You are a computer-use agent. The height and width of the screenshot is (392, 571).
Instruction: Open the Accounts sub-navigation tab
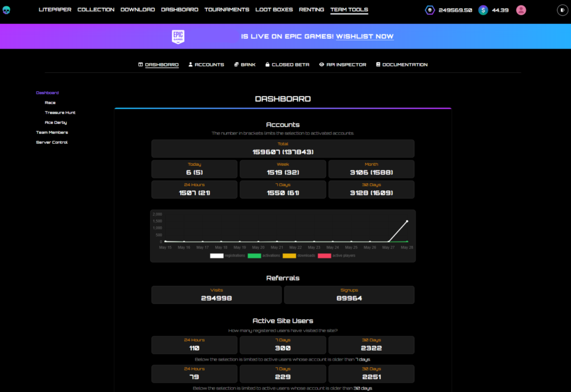(206, 65)
